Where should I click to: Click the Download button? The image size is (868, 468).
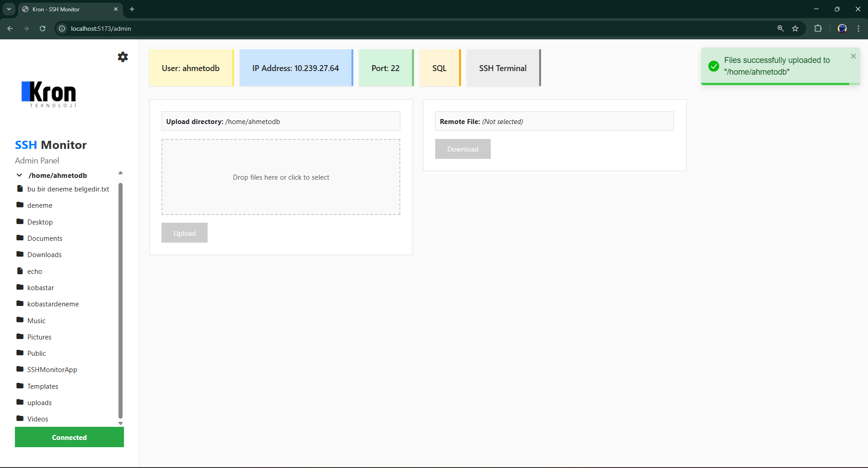pos(462,148)
